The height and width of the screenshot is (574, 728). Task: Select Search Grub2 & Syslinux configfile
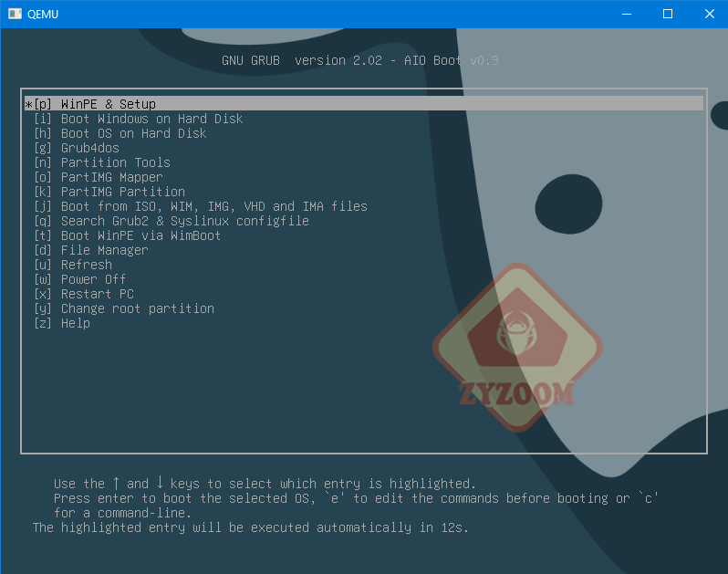172,221
